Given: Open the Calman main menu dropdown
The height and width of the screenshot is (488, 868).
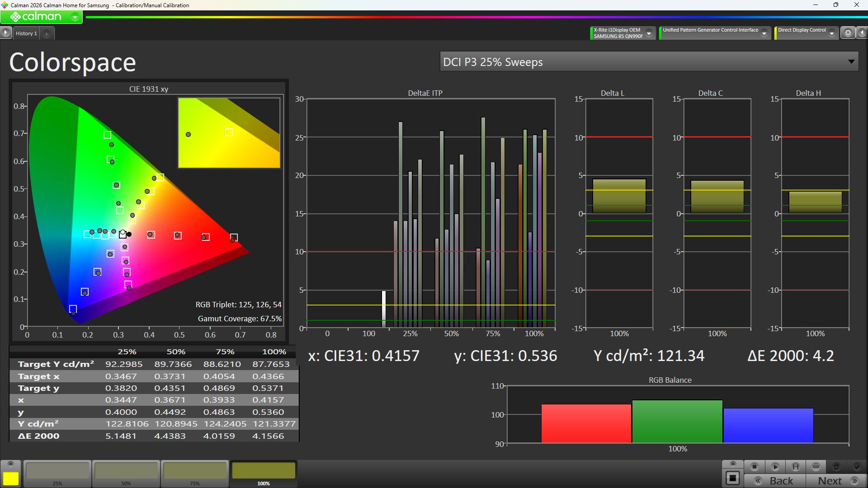Looking at the screenshot, I should pyautogui.click(x=41, y=17).
